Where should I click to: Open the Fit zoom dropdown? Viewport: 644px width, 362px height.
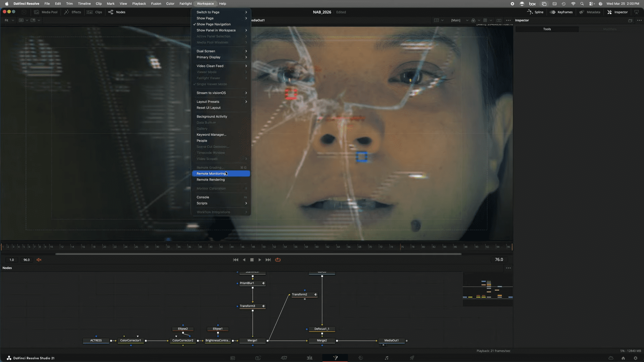point(9,20)
